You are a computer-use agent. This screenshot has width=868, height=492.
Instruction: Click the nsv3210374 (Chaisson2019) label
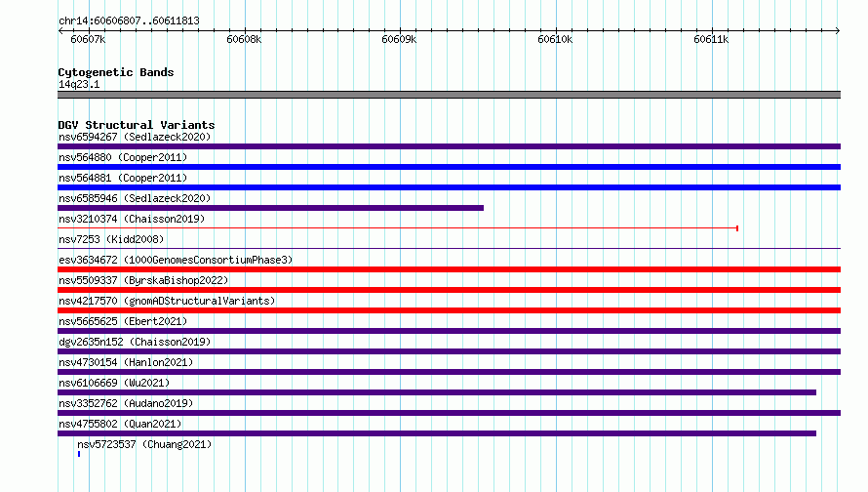132,219
